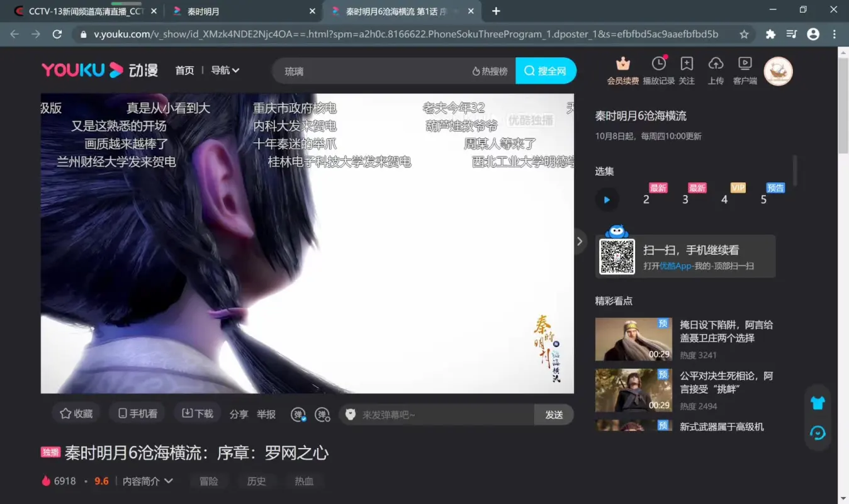Close the CCTV-13 browser tab

click(154, 11)
